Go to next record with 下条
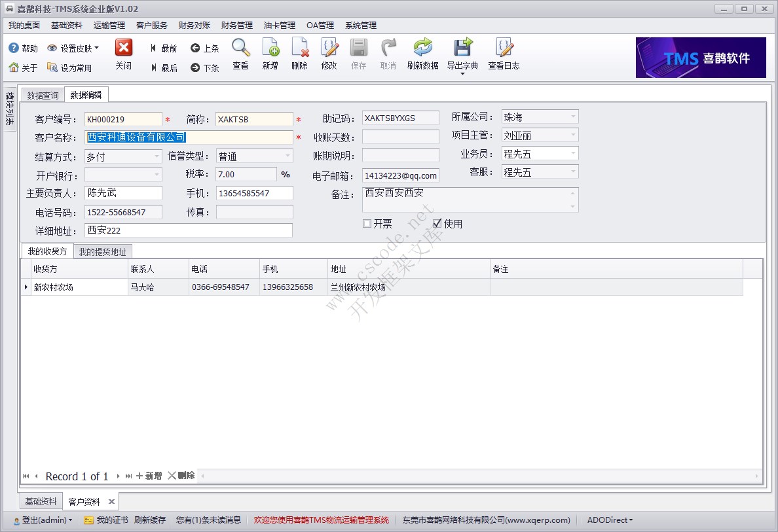This screenshot has width=778, height=532. click(205, 67)
